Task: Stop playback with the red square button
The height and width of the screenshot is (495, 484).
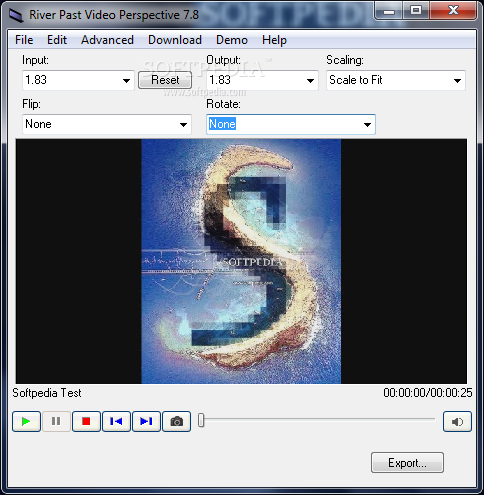Action: 86,421
